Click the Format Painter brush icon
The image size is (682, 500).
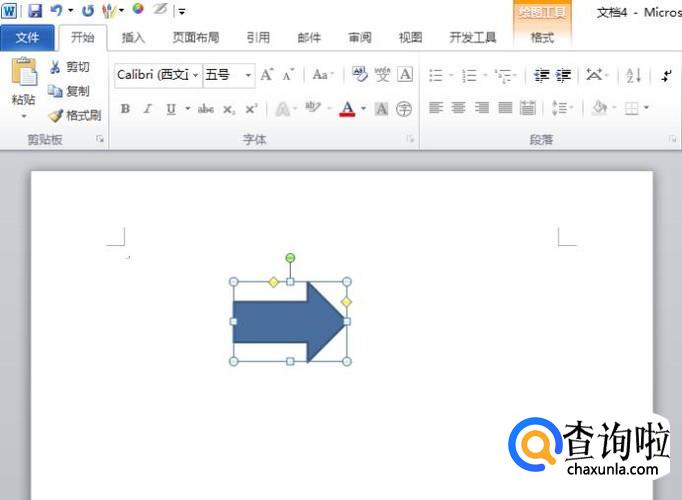coord(56,116)
